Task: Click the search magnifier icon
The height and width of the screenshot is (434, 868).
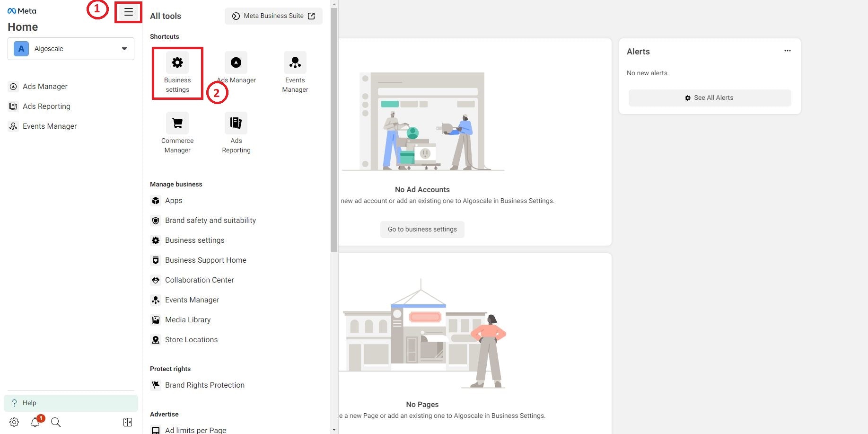Action: pos(56,422)
